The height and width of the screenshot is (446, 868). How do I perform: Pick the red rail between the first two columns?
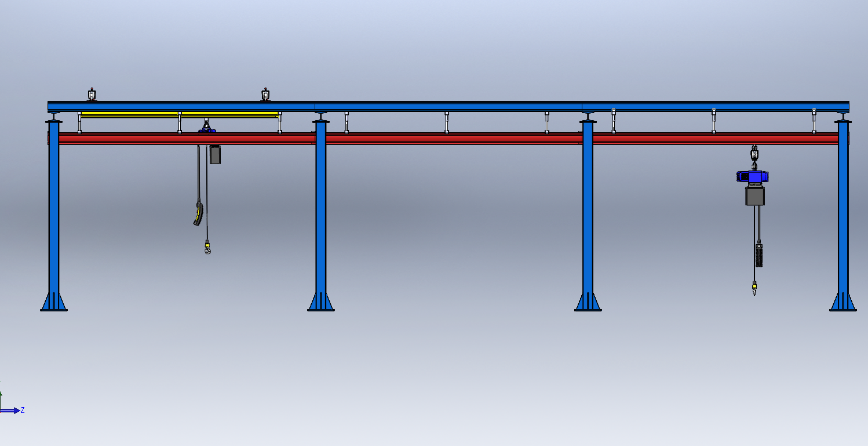tap(185, 139)
